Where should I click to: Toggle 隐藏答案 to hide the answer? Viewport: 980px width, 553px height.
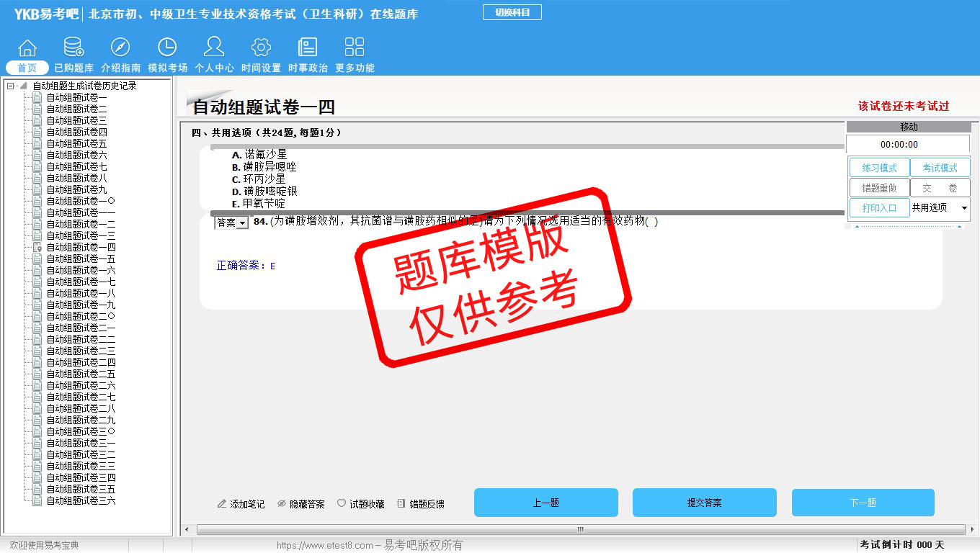pyautogui.click(x=301, y=504)
